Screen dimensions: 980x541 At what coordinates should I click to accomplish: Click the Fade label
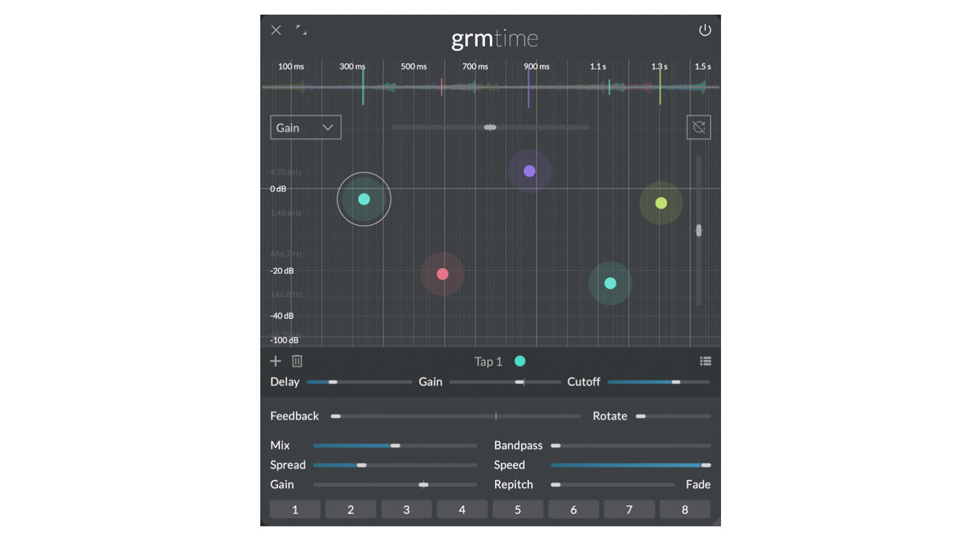pyautogui.click(x=699, y=484)
